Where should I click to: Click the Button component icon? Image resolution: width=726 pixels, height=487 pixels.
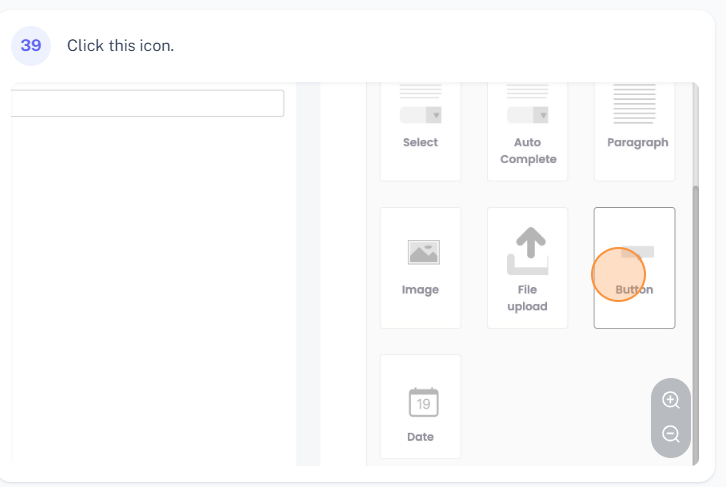(x=637, y=252)
